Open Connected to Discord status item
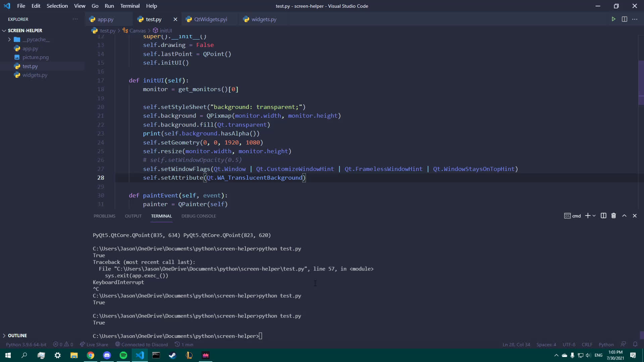This screenshot has height=362, width=644. (141, 345)
